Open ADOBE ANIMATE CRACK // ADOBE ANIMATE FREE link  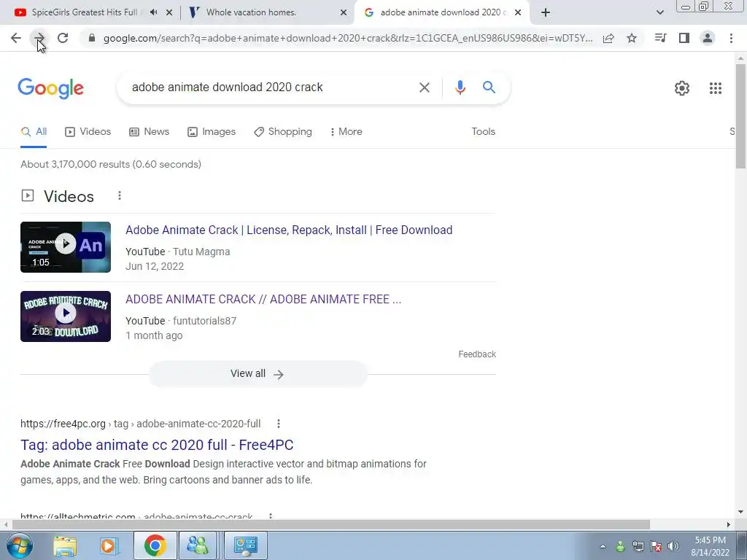[263, 299]
